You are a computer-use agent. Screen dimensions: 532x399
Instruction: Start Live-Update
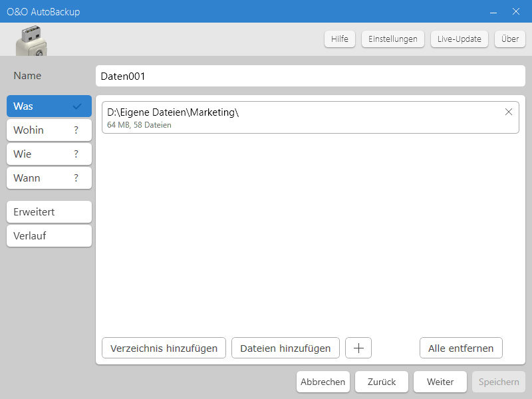tap(460, 39)
